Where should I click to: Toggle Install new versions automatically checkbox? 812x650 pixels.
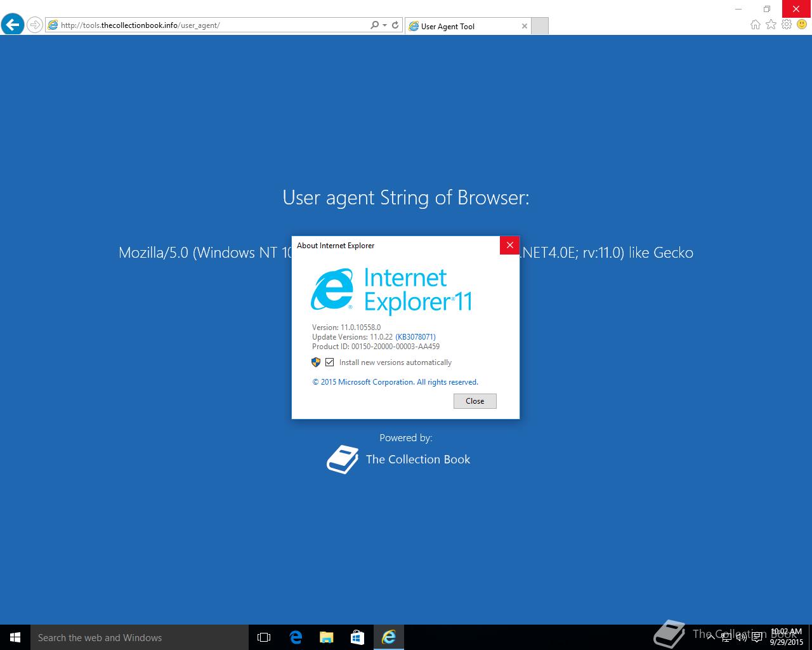[x=329, y=362]
